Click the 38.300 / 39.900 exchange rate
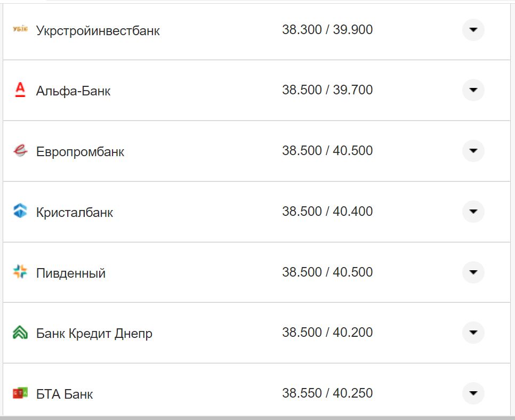The image size is (515, 420). pyautogui.click(x=327, y=30)
